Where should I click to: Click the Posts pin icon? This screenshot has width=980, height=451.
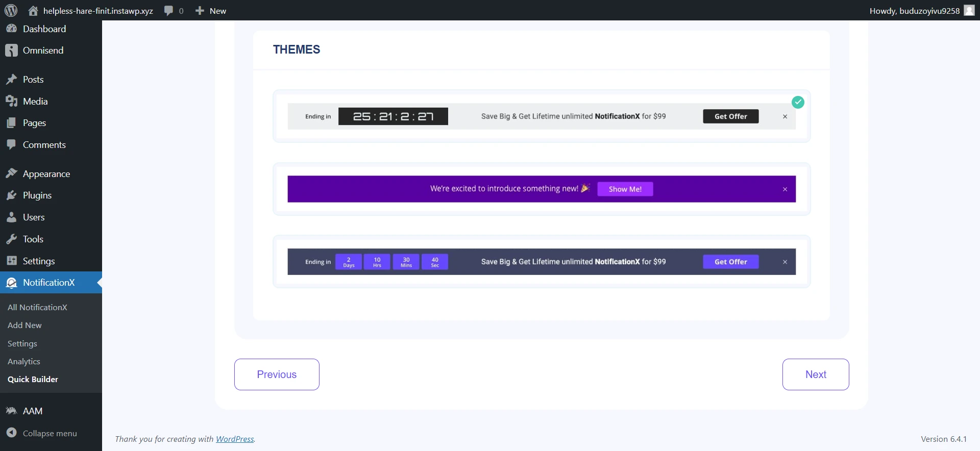11,79
